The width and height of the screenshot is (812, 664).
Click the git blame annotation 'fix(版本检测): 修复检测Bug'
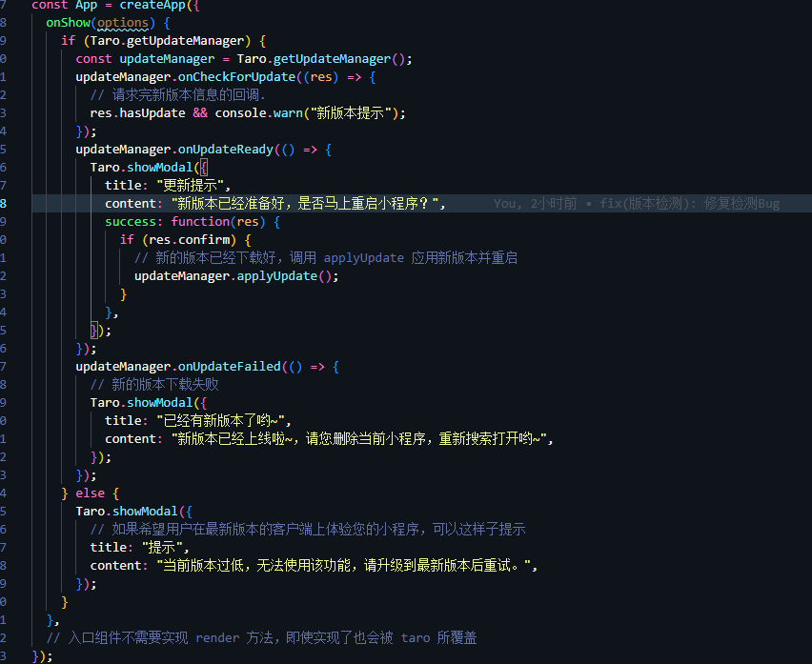(689, 204)
